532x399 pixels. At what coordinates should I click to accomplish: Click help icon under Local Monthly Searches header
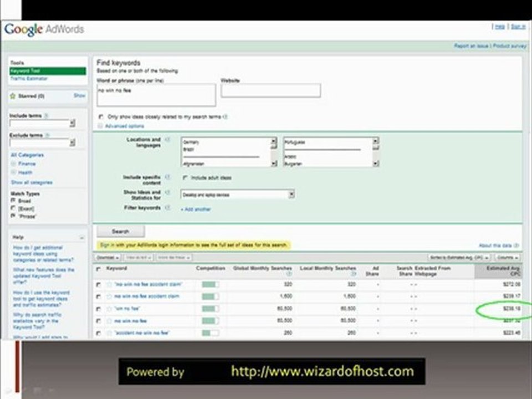pos(353,274)
